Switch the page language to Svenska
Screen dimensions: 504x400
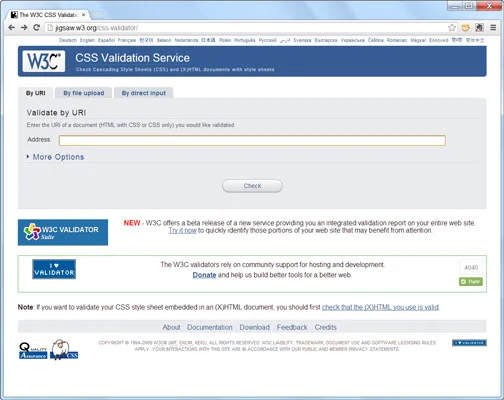302,40
